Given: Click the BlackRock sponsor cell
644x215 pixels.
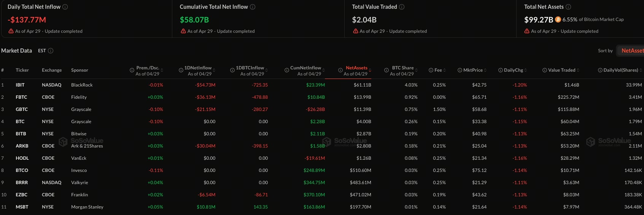Looking at the screenshot, I should (x=82, y=85).
